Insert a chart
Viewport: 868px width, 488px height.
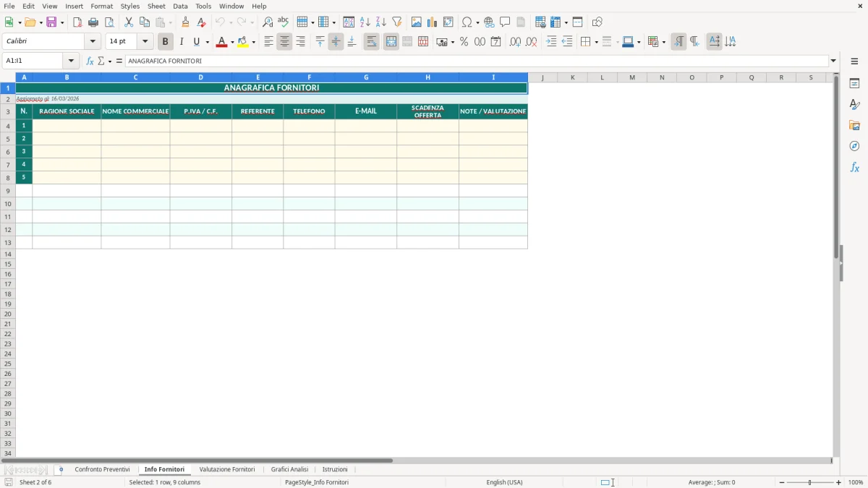pyautogui.click(x=433, y=22)
